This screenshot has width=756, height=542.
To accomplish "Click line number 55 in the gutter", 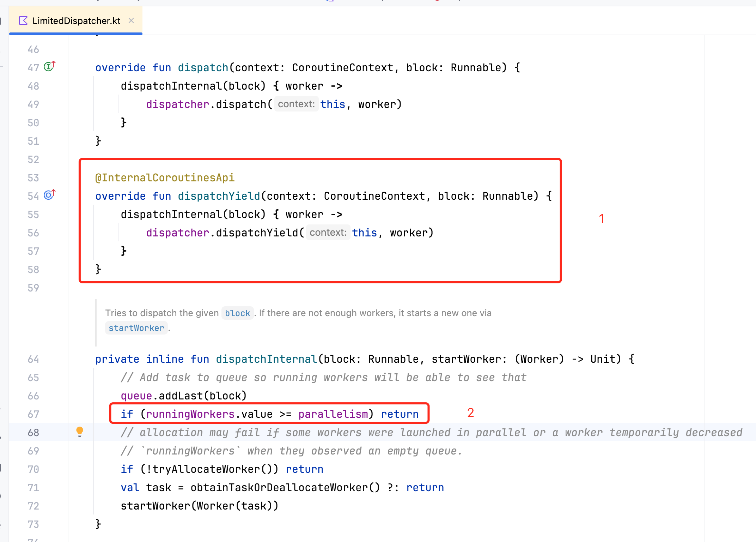I will [x=33, y=215].
